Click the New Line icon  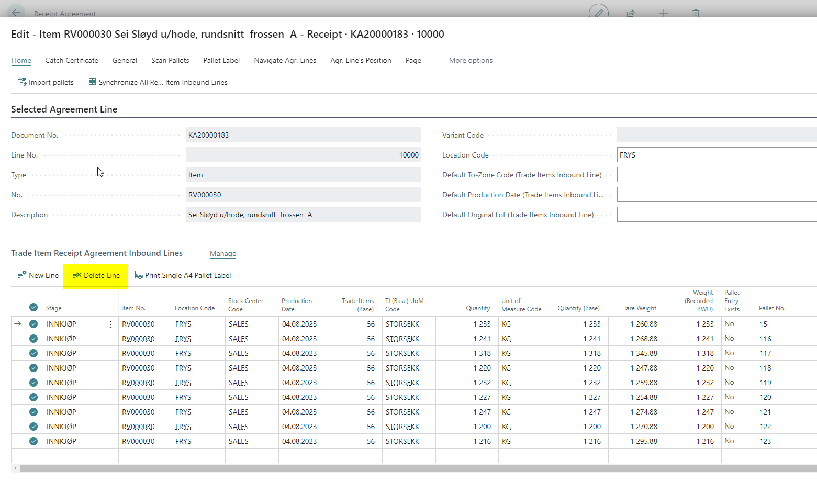tap(22, 274)
